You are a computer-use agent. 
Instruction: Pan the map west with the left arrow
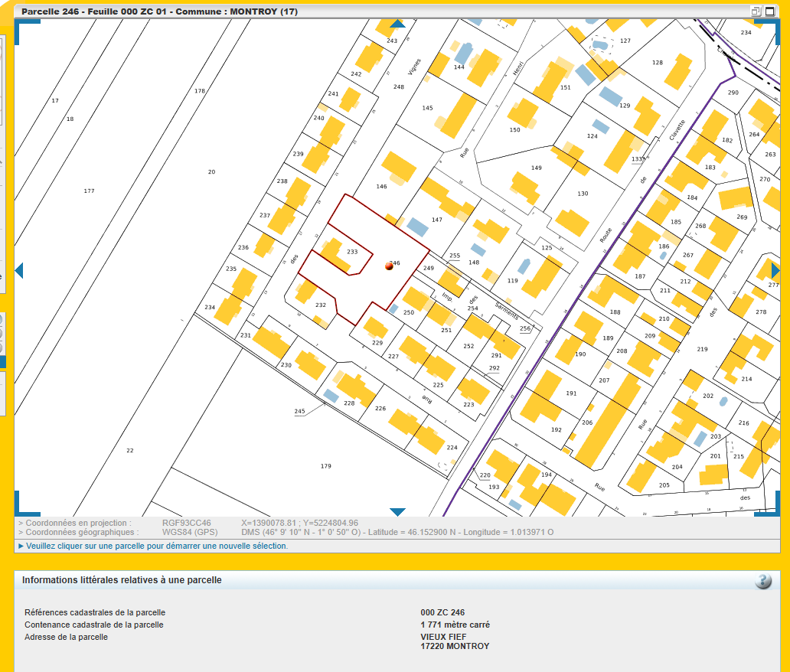pos(19,270)
